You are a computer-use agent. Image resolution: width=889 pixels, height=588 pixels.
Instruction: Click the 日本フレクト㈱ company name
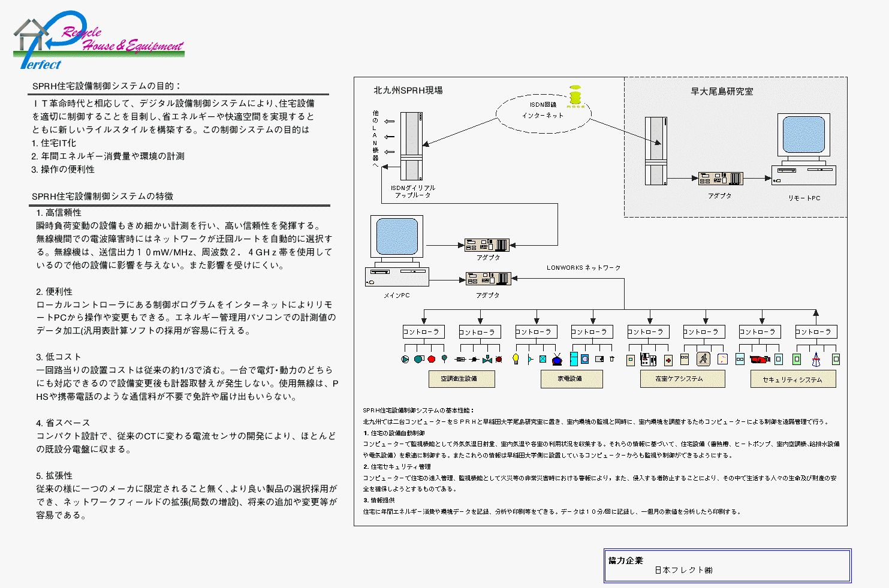pyautogui.click(x=683, y=570)
